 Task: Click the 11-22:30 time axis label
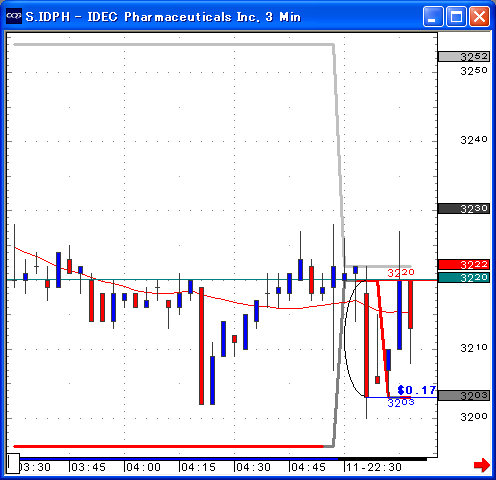[x=374, y=467]
